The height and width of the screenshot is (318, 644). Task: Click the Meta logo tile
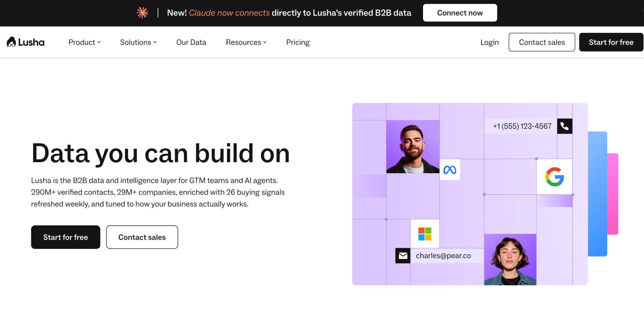click(x=450, y=170)
